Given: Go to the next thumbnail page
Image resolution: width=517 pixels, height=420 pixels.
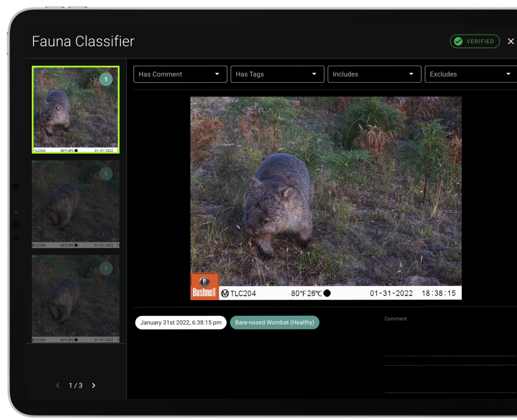Looking at the screenshot, I should click(94, 385).
